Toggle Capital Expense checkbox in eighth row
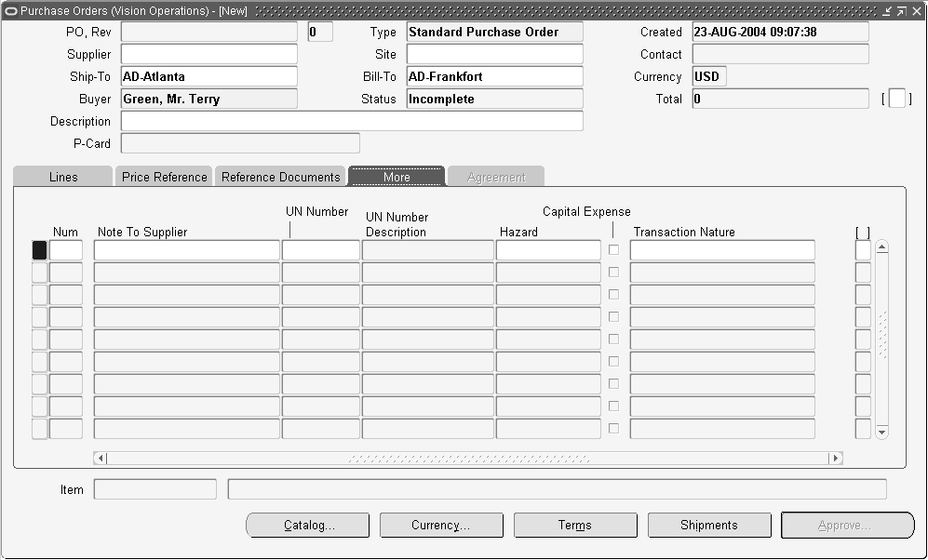 (x=613, y=407)
